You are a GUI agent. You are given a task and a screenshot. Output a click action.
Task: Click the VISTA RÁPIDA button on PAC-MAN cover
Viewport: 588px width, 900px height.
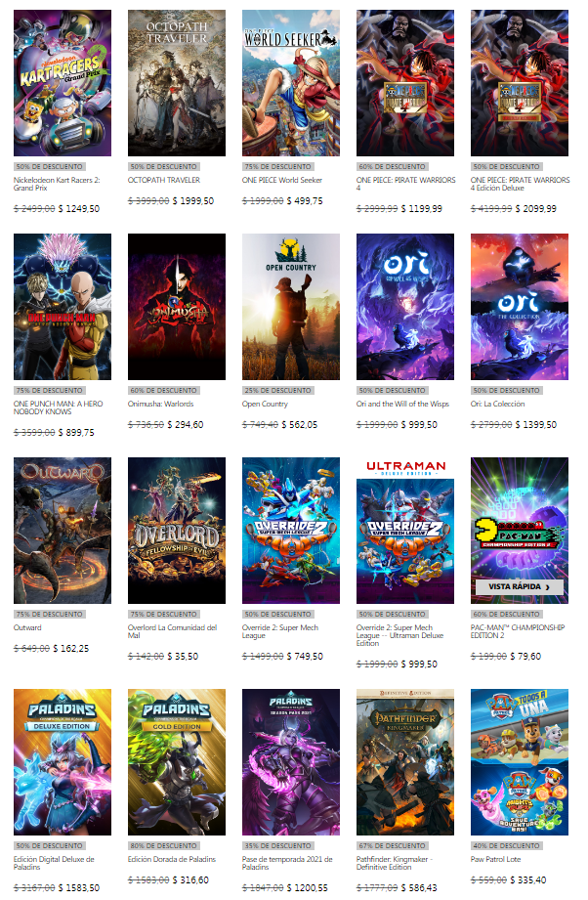520,587
